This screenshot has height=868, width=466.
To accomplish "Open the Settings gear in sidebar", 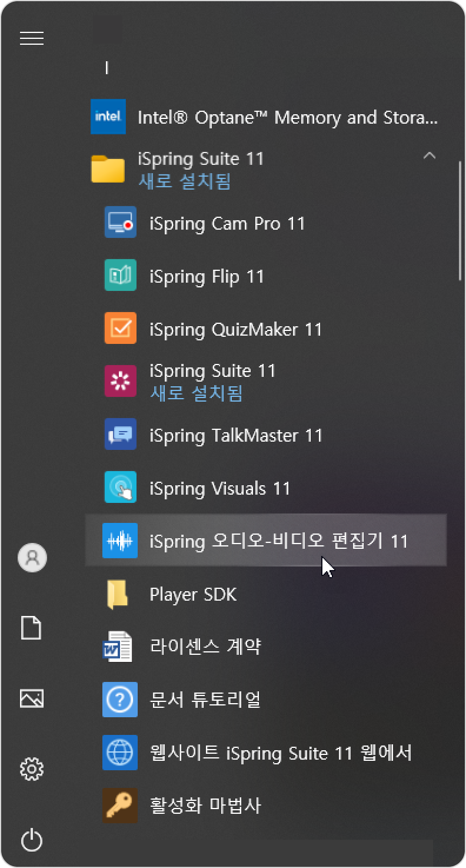I will click(x=32, y=769).
